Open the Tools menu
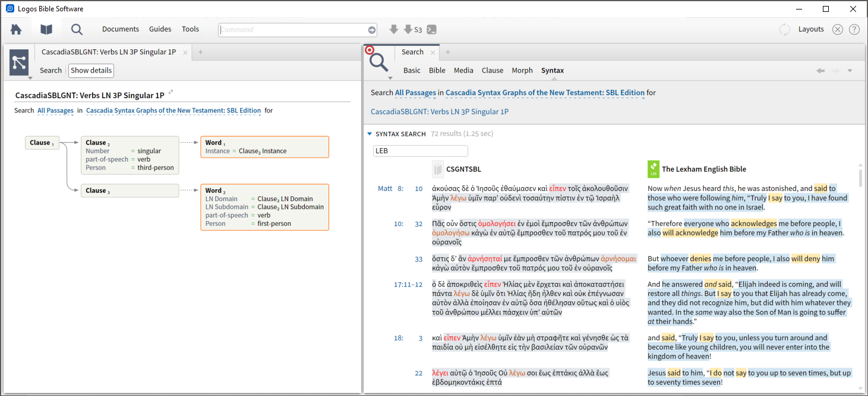This screenshot has height=396, width=868. pyautogui.click(x=190, y=29)
